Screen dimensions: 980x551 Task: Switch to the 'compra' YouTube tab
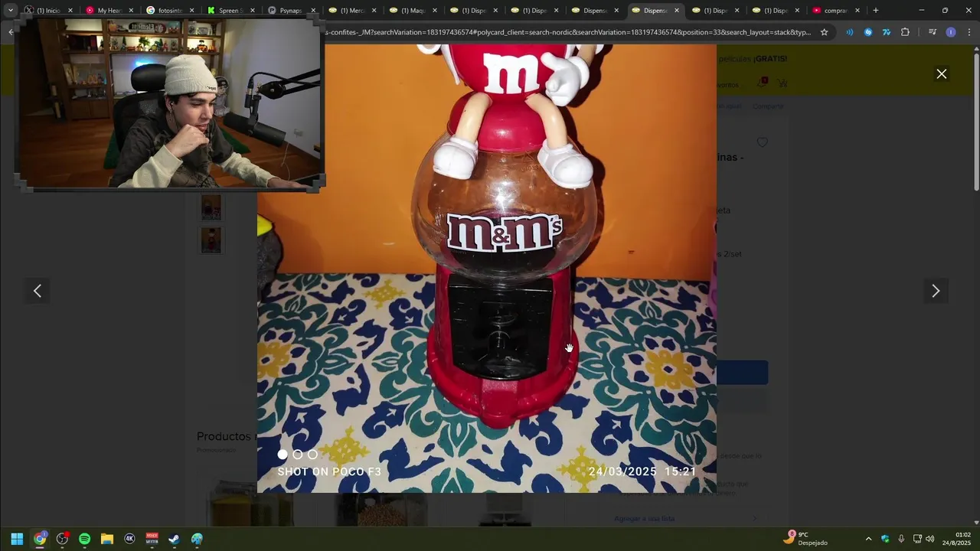point(835,11)
